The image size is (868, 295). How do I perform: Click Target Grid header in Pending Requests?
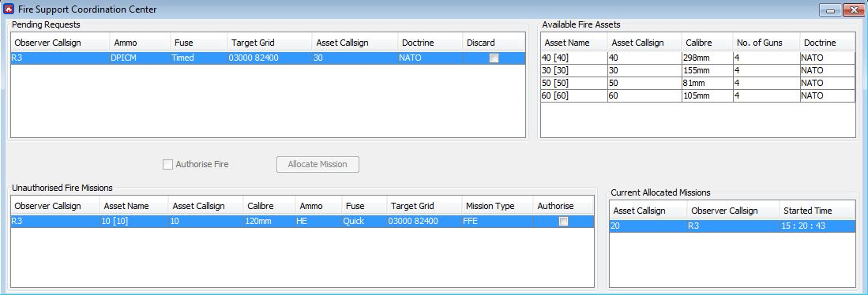click(269, 43)
